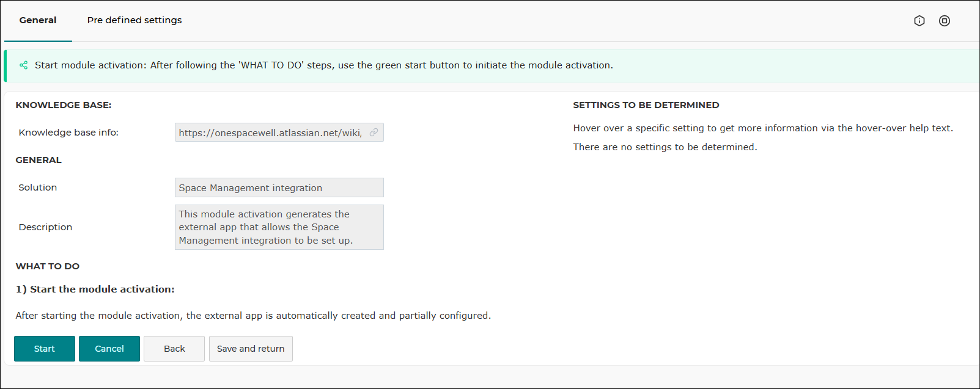Click the Knowledge base info label
This screenshot has width=980, height=389.
click(x=68, y=133)
